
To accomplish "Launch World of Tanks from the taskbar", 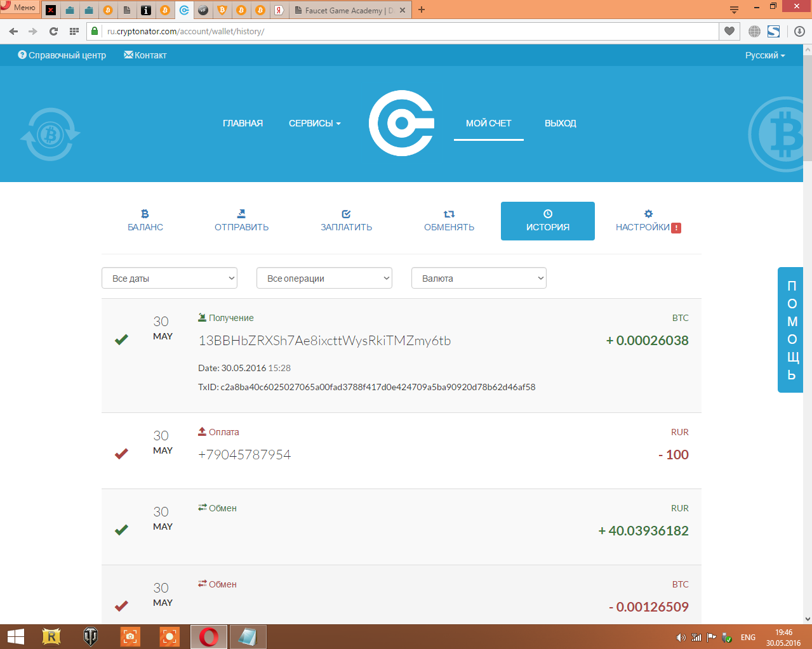I will click(91, 636).
